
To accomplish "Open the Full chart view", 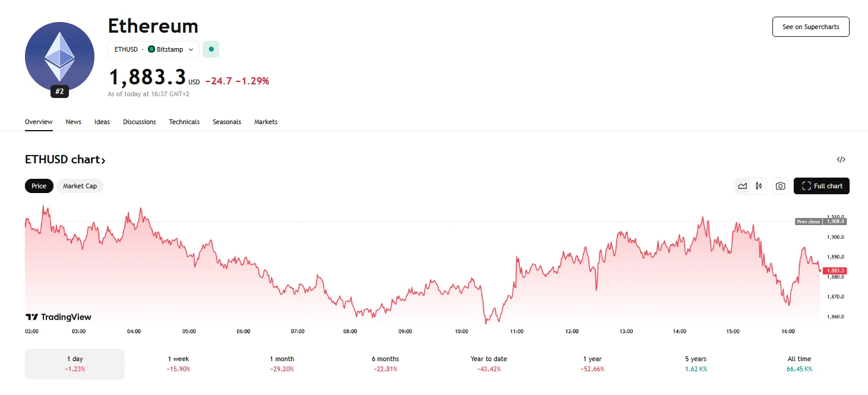I will 822,186.
